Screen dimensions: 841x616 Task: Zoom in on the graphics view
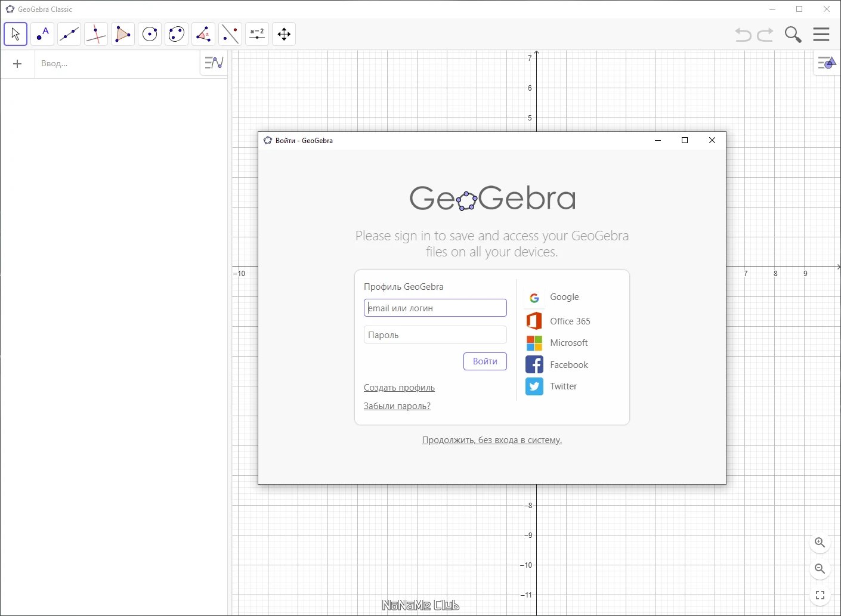(x=820, y=543)
